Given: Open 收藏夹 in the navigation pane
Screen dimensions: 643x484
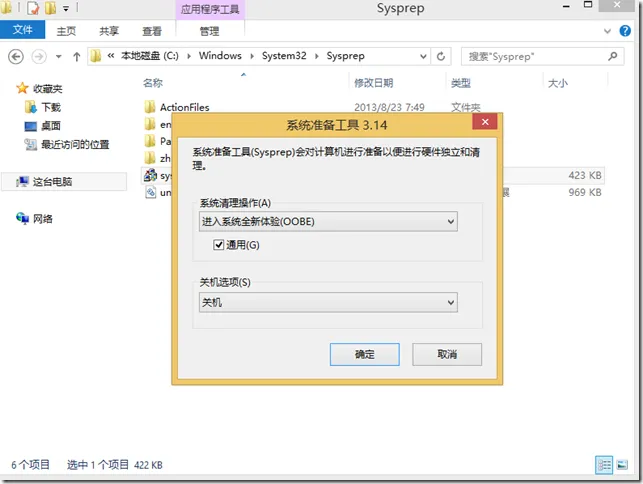Looking at the screenshot, I should [48, 89].
